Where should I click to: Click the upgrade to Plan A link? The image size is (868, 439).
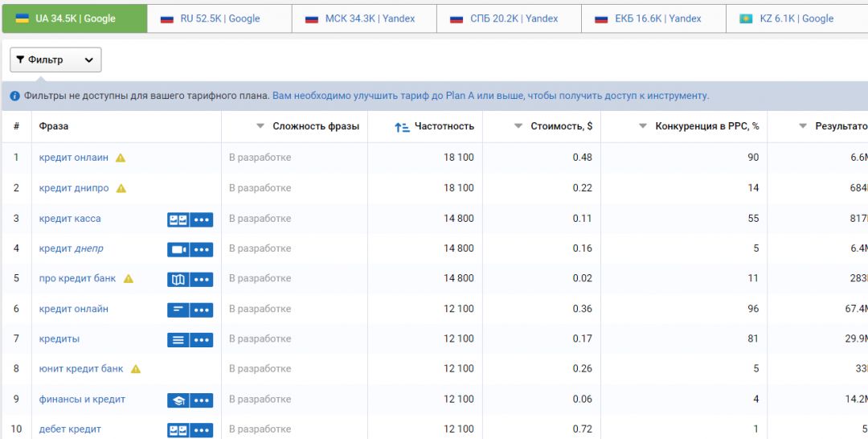point(490,96)
